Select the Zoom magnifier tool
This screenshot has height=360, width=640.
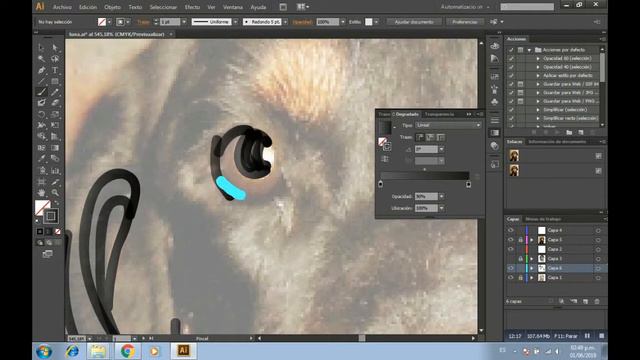point(55,193)
